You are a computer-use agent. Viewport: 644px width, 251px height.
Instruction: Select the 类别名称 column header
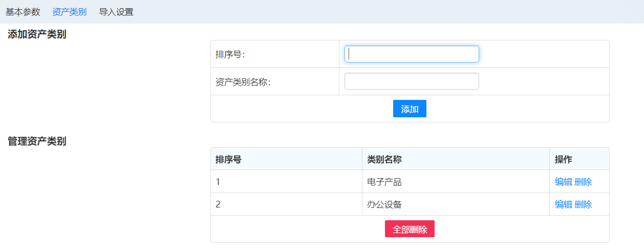tap(384, 159)
